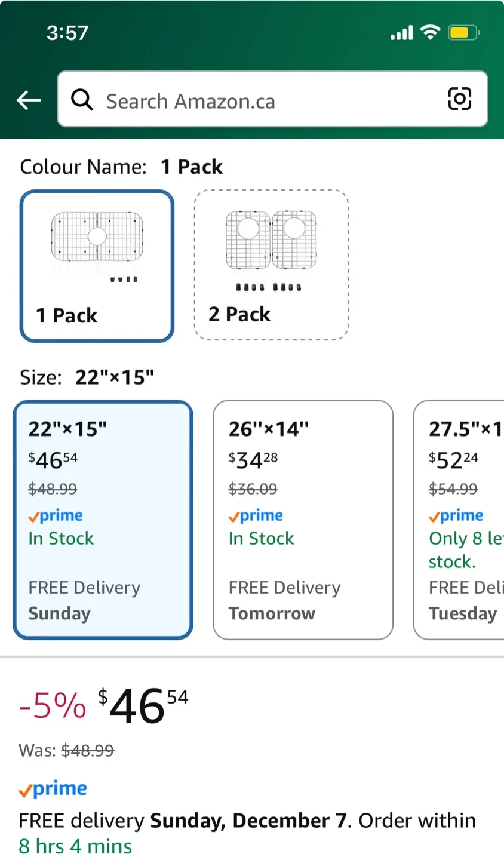The height and width of the screenshot is (860, 504).
Task: Tap the Wi-Fi icon in the status bar
Action: tap(429, 33)
